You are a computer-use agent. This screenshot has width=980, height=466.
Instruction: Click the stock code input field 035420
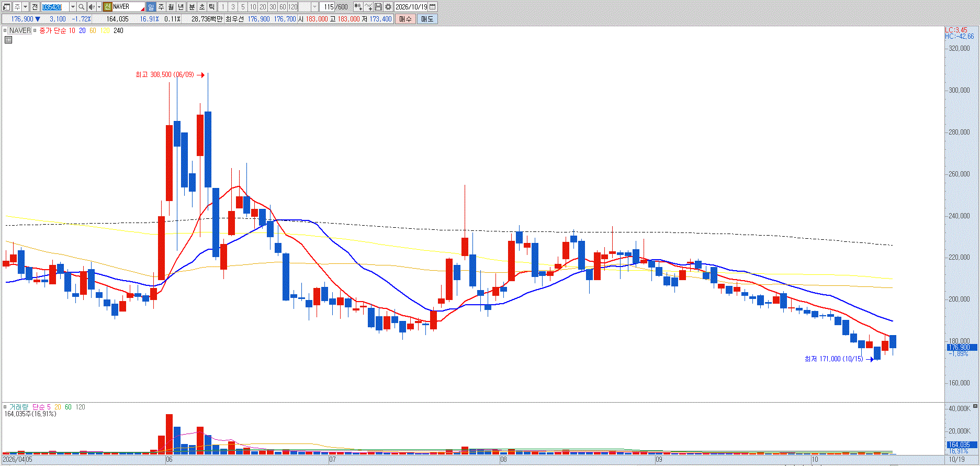coord(55,7)
